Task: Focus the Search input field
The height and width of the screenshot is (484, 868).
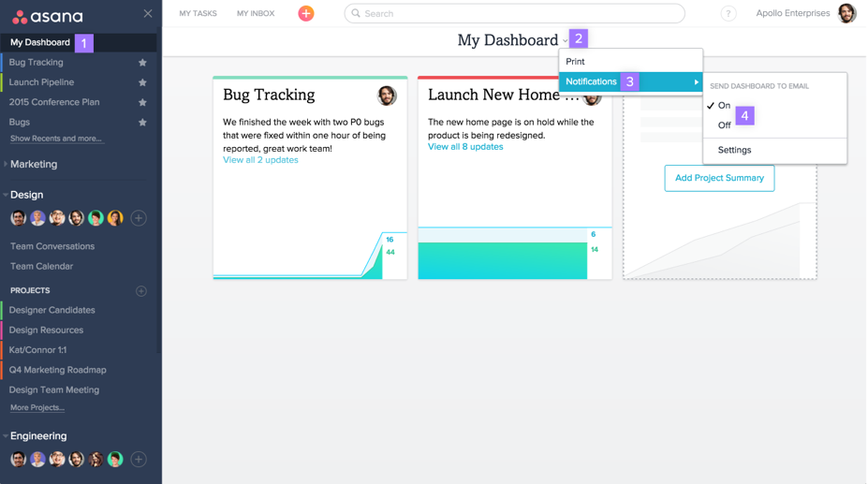Action: click(514, 13)
